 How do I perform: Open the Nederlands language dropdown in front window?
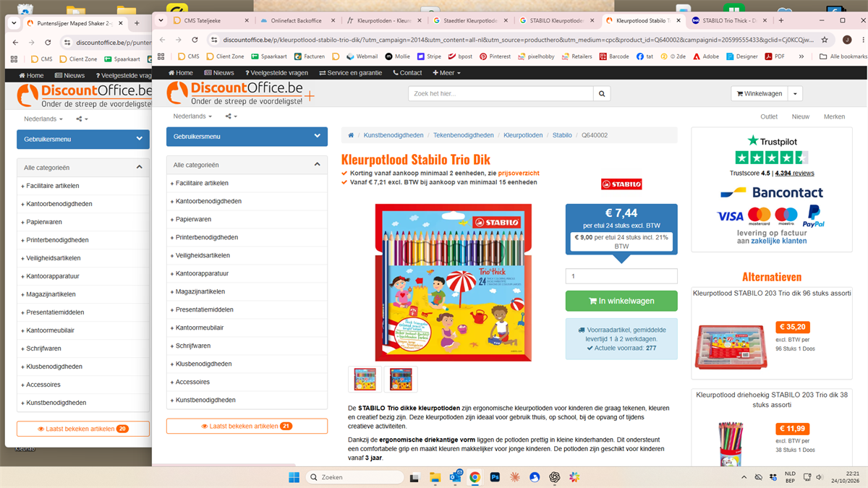click(192, 116)
